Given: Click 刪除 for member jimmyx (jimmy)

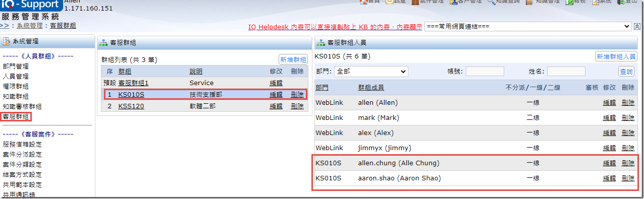Looking at the screenshot, I should click(628, 148).
